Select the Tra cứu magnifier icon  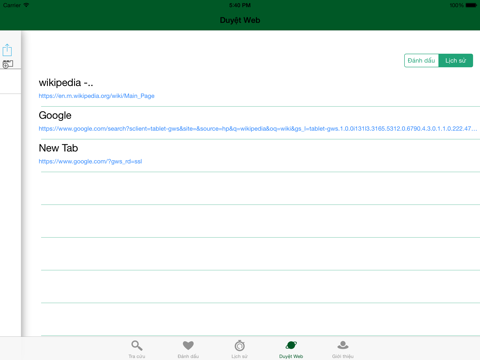pyautogui.click(x=137, y=345)
